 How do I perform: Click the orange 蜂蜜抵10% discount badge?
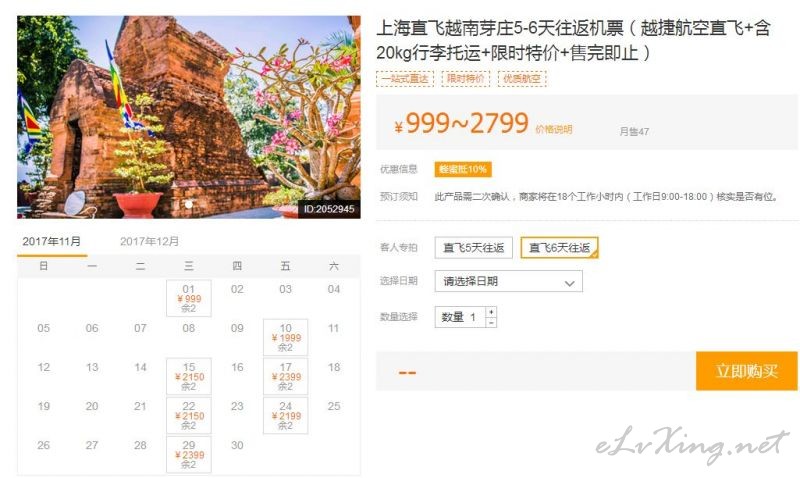click(463, 169)
